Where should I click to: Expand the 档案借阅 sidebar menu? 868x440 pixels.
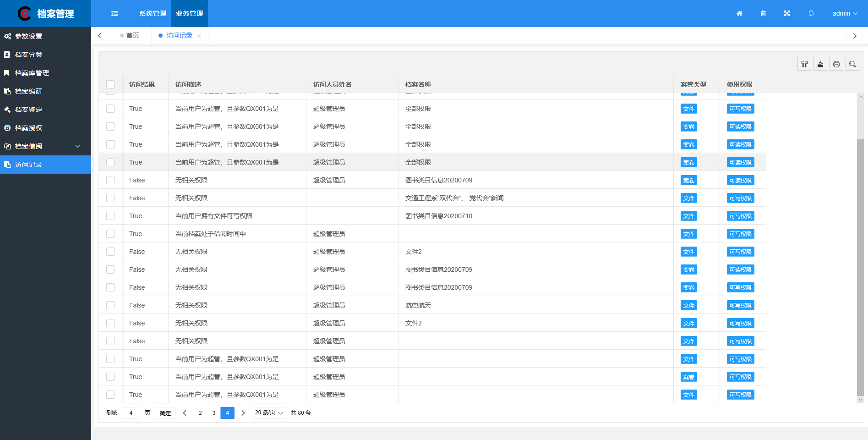pos(45,146)
